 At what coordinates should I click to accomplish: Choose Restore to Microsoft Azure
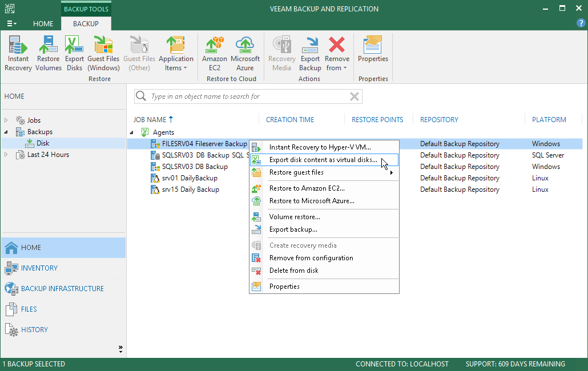pos(324,201)
